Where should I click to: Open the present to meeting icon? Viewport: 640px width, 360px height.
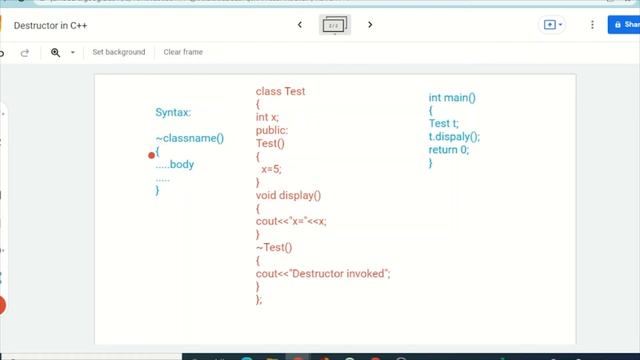click(549, 25)
